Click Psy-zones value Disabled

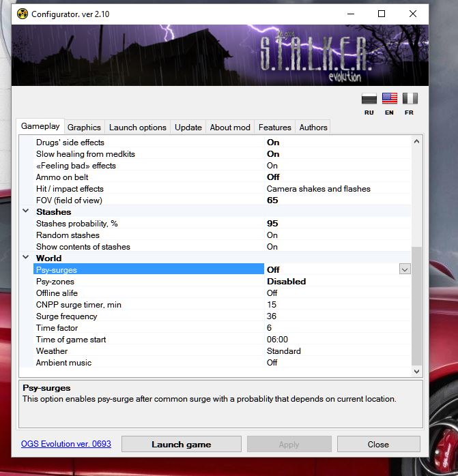(286, 282)
